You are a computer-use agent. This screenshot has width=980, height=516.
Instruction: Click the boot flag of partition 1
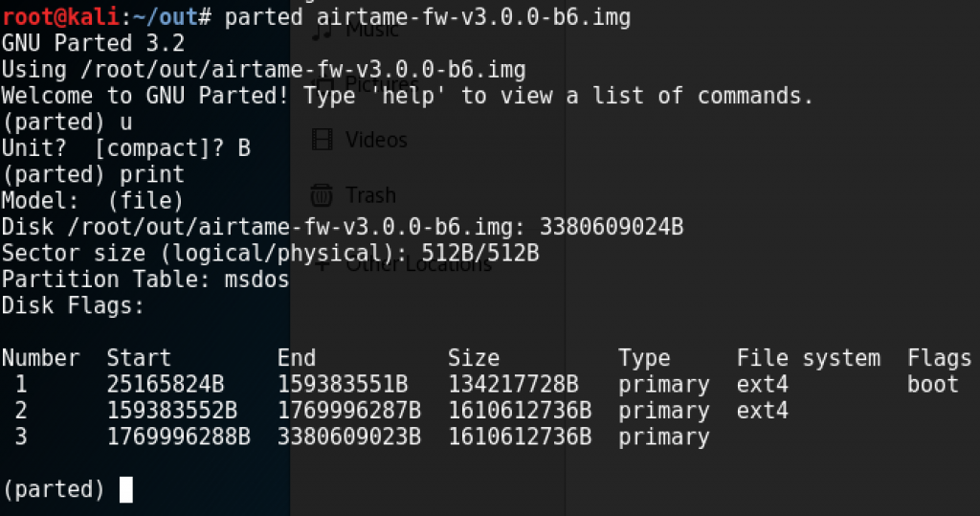pos(932,384)
